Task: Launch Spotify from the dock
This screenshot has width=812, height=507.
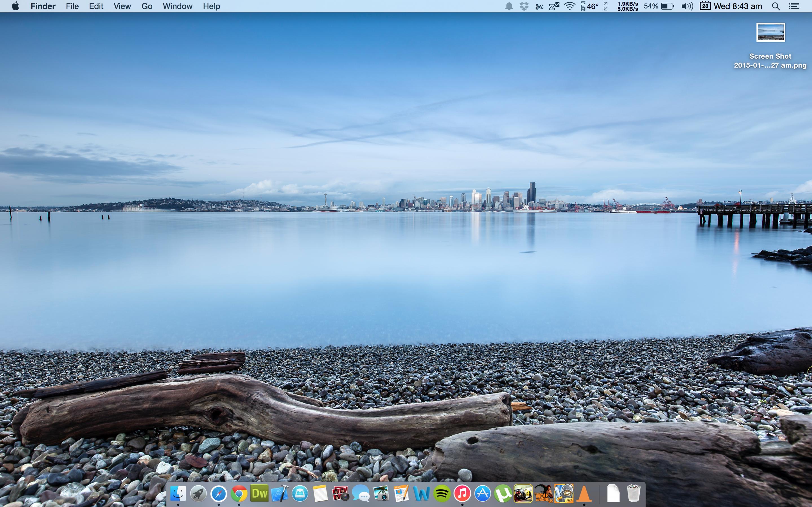Action: (442, 493)
